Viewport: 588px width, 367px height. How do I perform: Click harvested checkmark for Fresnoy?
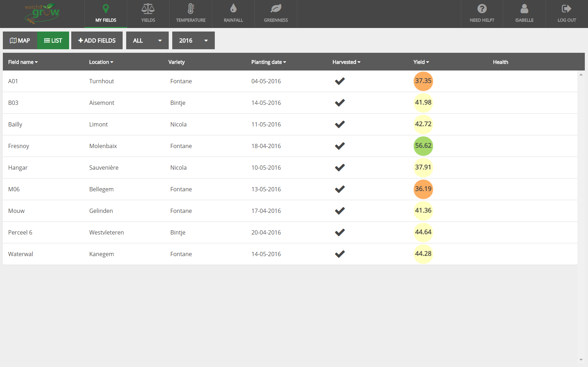pos(340,146)
